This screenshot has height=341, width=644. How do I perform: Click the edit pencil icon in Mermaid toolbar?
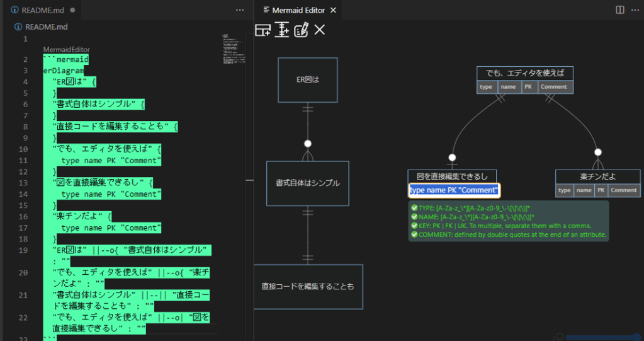pos(301,30)
